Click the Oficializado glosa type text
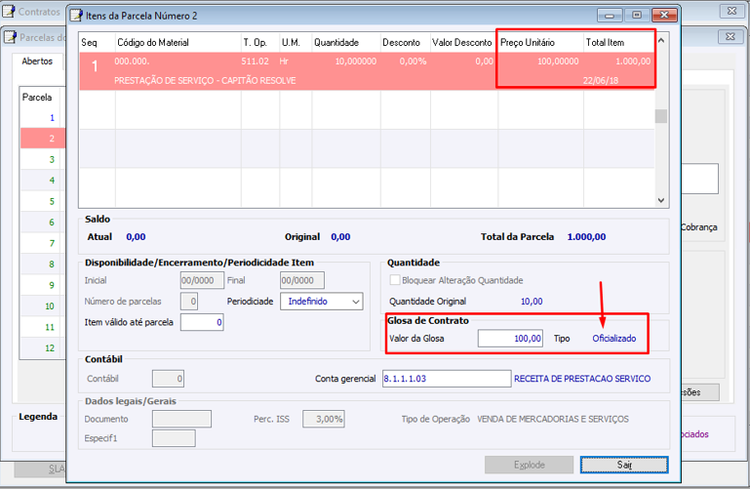The width and height of the screenshot is (750, 489). click(614, 338)
